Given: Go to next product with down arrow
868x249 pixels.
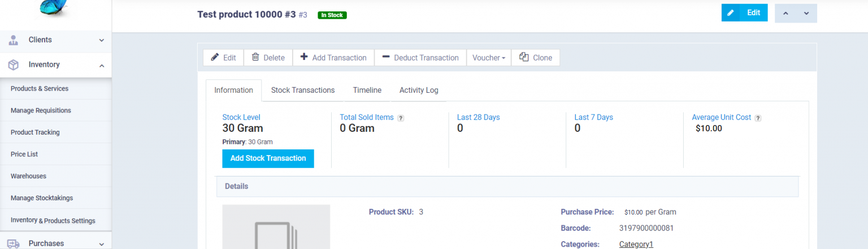Looking at the screenshot, I should click(x=806, y=13).
